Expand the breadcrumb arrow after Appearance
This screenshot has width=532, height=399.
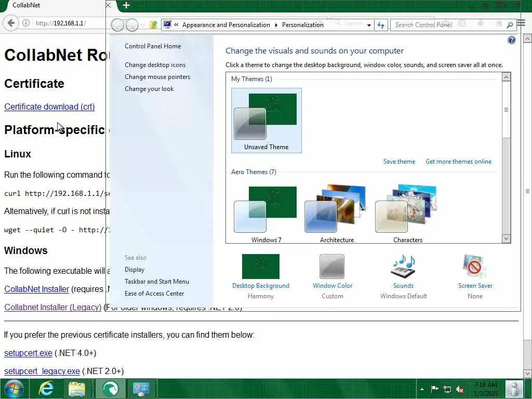[276, 25]
